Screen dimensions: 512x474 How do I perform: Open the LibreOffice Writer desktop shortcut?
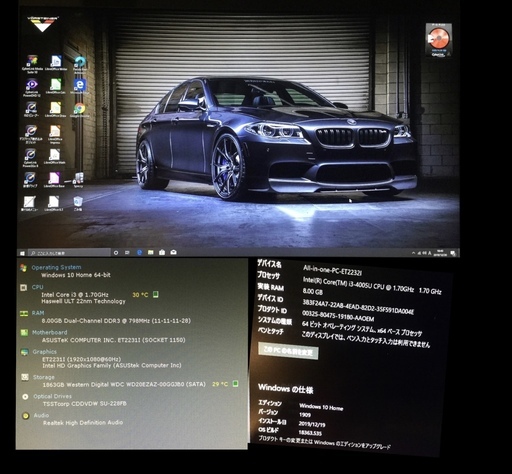pyautogui.click(x=56, y=63)
